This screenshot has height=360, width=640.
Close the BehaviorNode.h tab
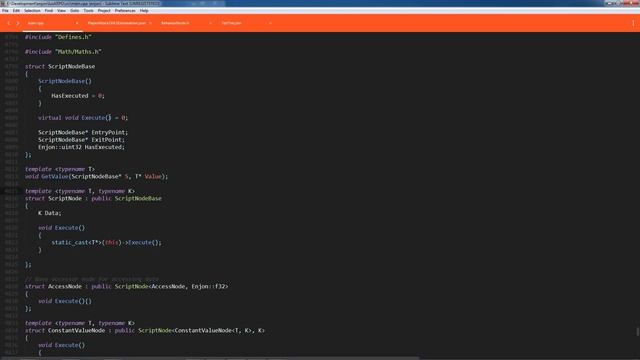(x=210, y=23)
